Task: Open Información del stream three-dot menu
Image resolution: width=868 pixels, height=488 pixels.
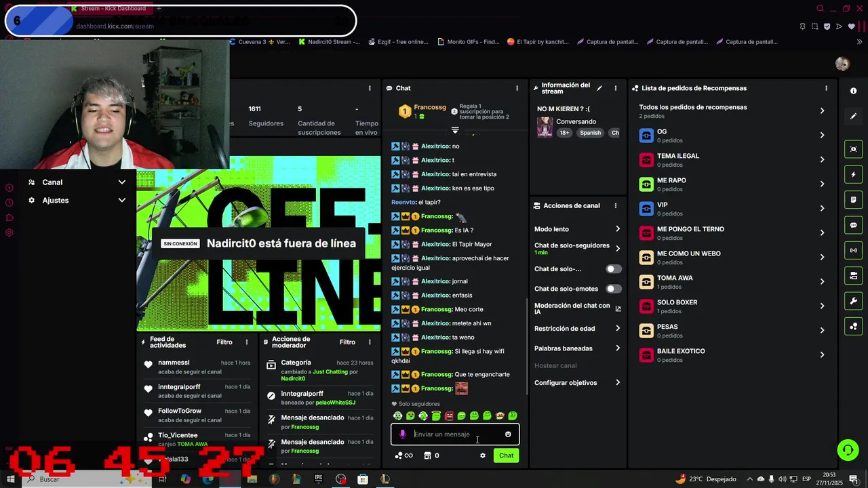Action: (x=616, y=88)
